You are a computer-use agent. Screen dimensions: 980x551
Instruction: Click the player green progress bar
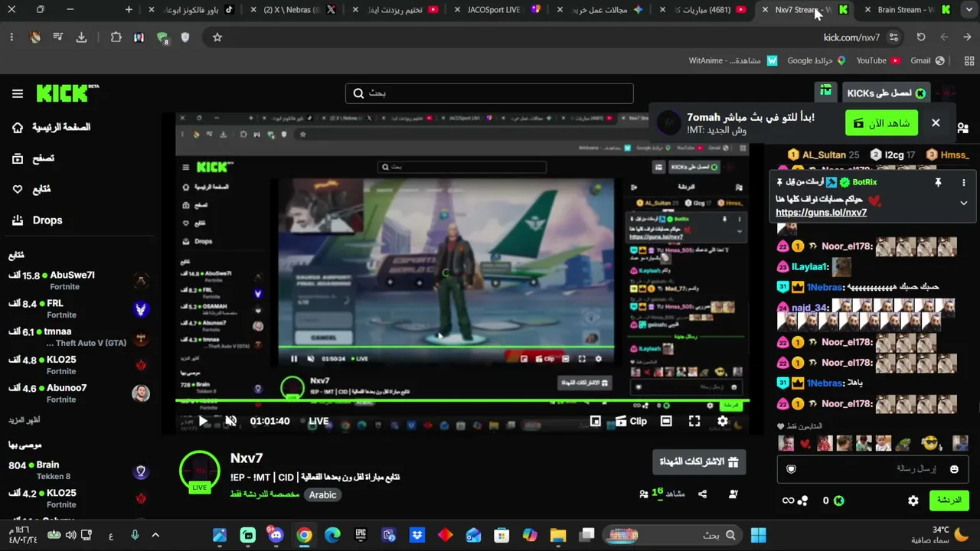coord(462,400)
